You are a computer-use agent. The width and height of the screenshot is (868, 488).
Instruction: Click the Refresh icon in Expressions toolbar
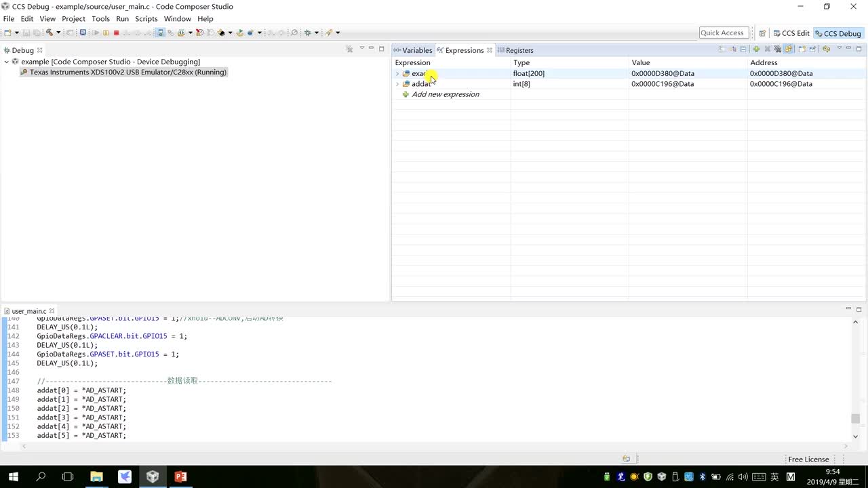[x=827, y=49]
